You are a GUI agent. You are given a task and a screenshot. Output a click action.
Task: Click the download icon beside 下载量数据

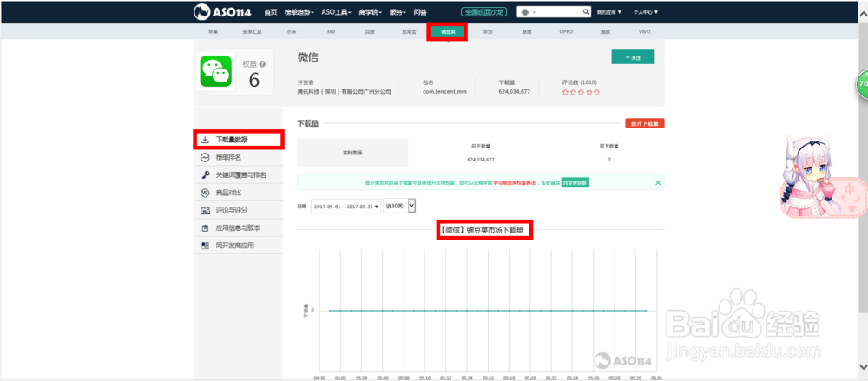pos(205,140)
